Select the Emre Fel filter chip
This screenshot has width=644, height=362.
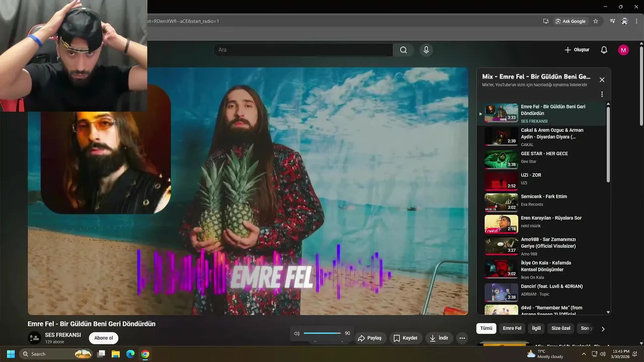(x=512, y=328)
